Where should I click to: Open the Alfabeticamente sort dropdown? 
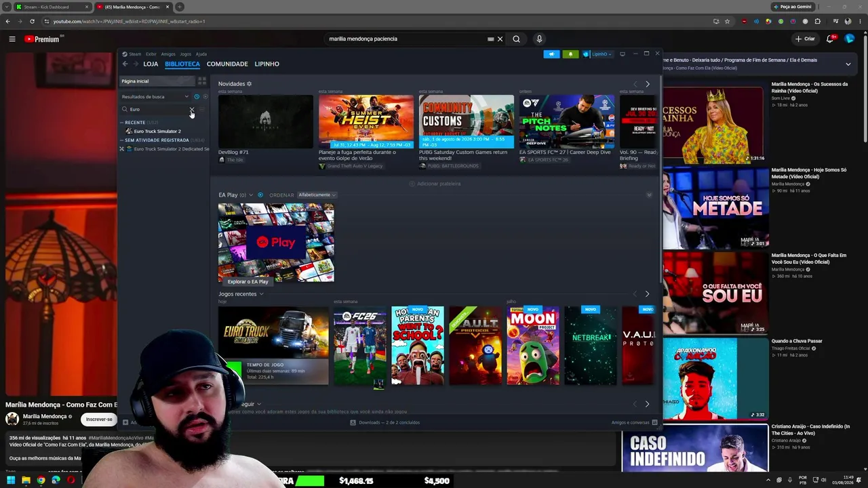(317, 195)
